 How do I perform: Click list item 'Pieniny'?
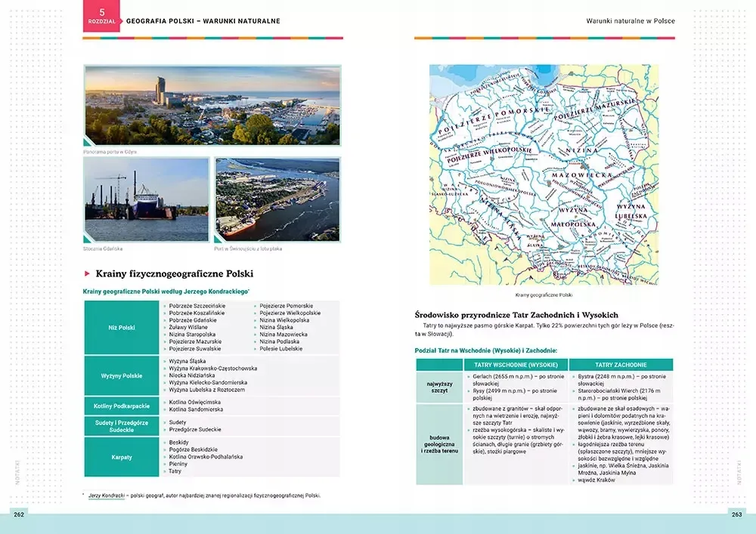point(178,465)
